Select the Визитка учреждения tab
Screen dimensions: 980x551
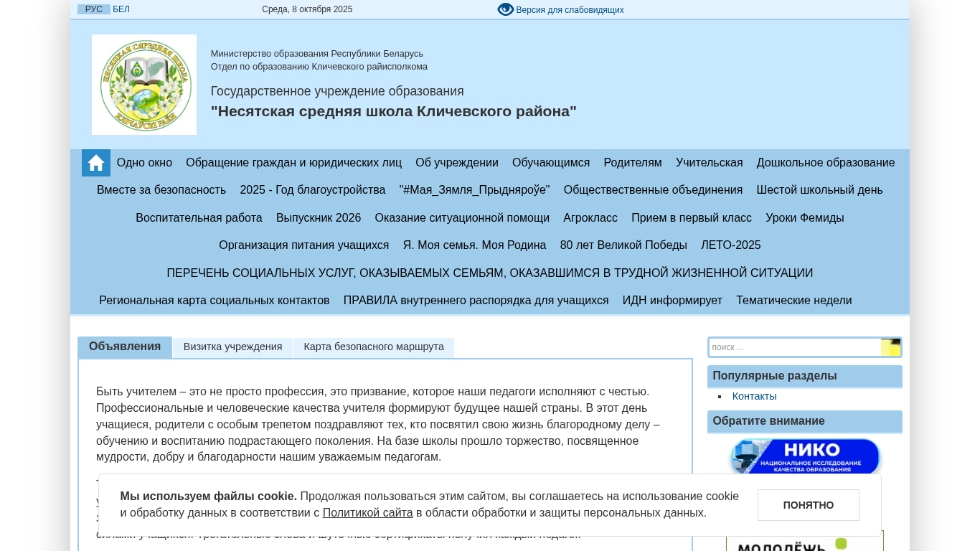click(x=233, y=347)
